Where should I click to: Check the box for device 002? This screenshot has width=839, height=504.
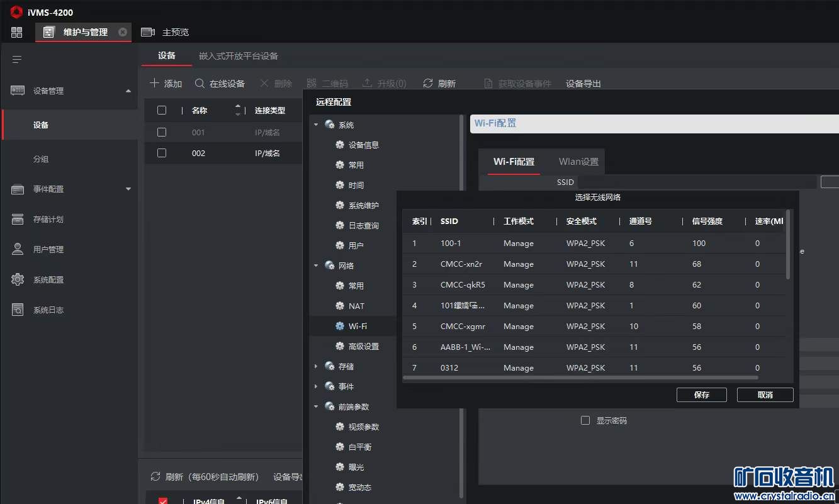coord(162,153)
